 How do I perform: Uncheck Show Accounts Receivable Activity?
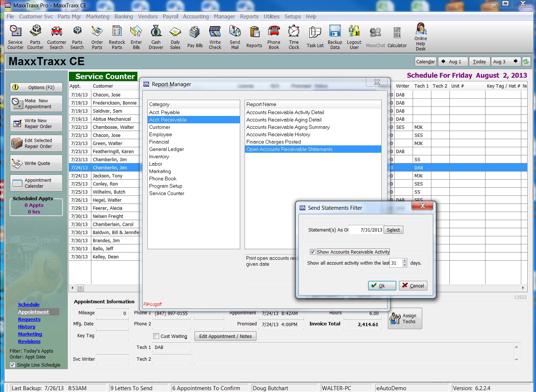click(x=313, y=252)
